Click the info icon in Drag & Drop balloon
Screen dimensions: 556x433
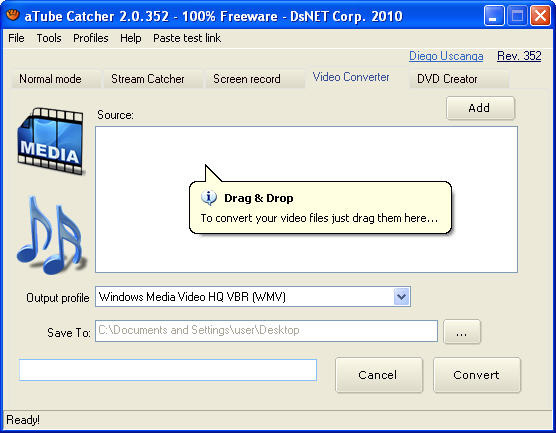pyautogui.click(x=209, y=198)
